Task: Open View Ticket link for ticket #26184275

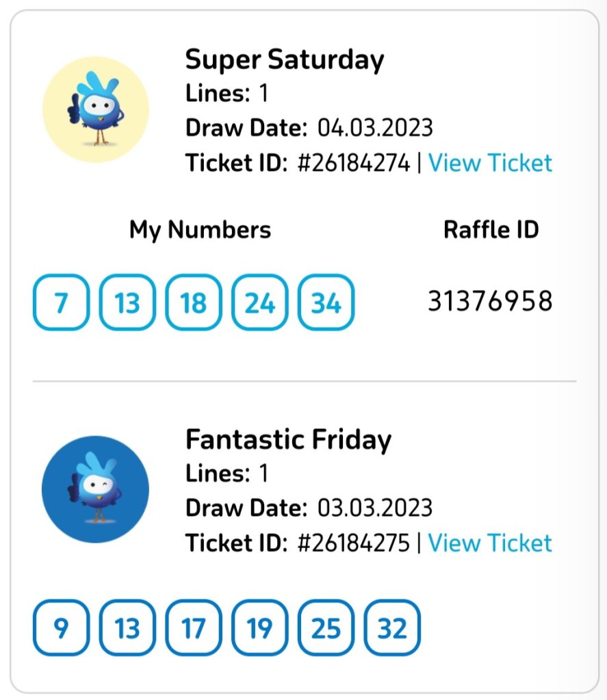Action: (490, 543)
